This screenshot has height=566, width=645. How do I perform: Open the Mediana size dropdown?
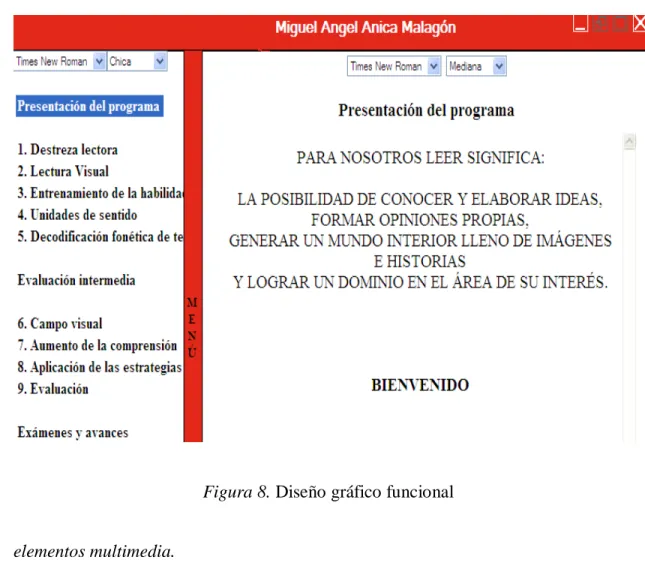476,66
